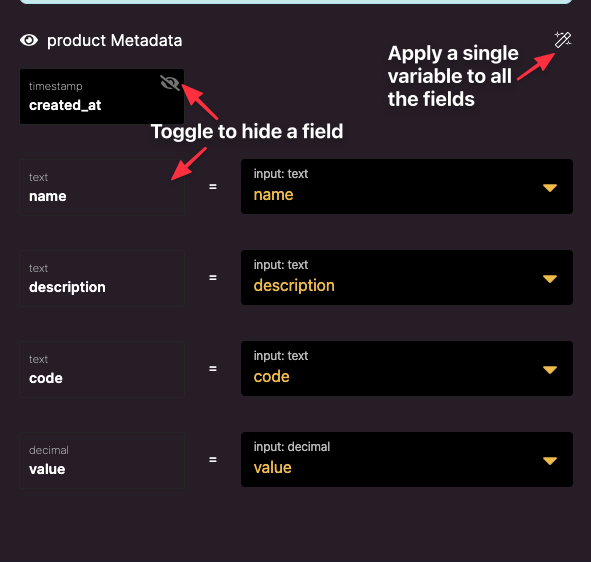Select the decimal value field box
This screenshot has height=562, width=591.
(102, 460)
